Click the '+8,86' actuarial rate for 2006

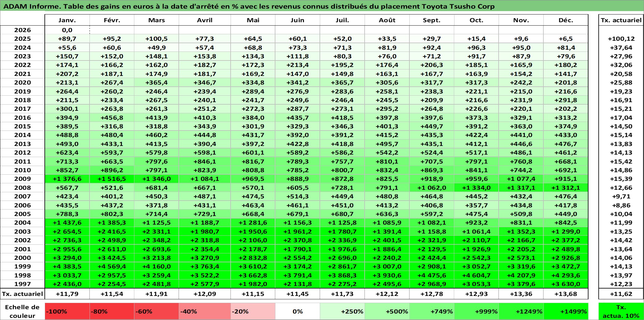(x=621, y=205)
